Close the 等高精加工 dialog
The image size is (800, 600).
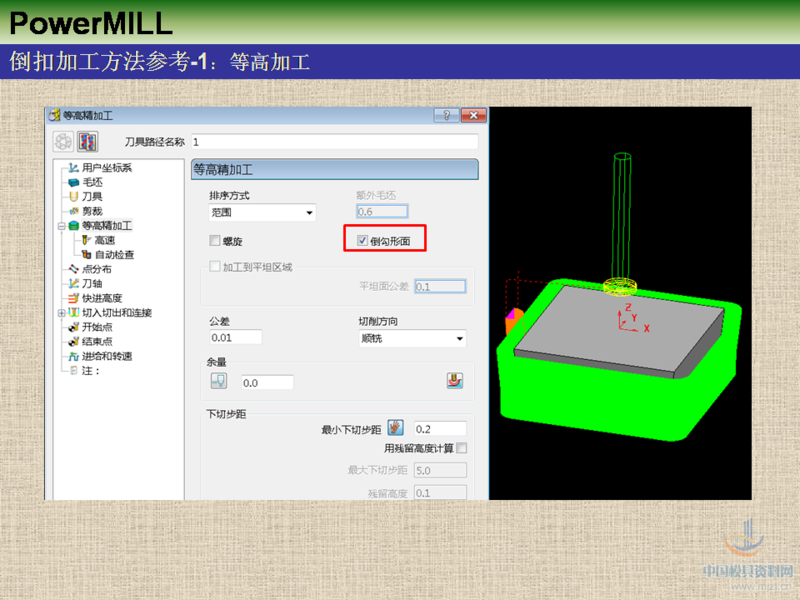click(473, 115)
